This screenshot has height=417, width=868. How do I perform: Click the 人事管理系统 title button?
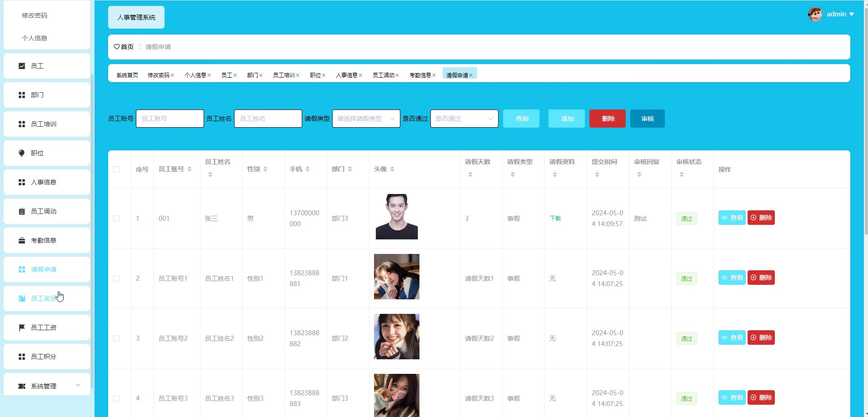(x=136, y=17)
